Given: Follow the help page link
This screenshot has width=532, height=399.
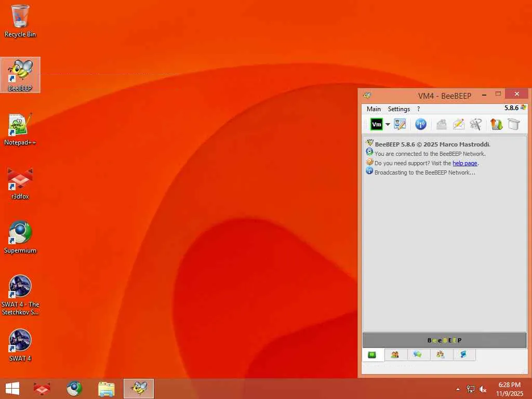Looking at the screenshot, I should tap(465, 163).
